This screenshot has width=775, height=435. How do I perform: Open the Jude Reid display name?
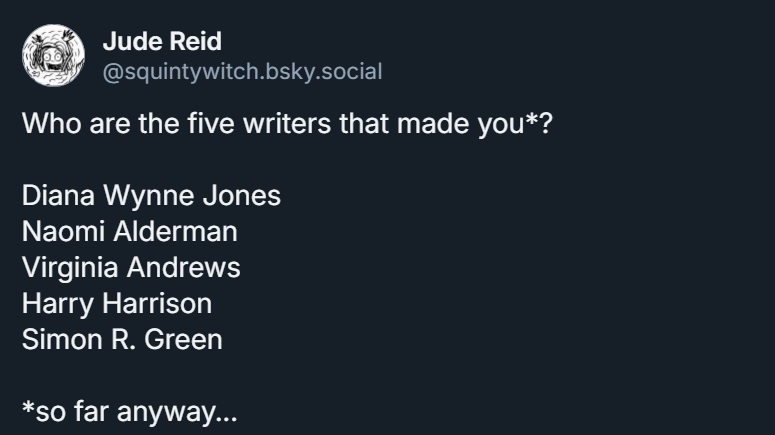pos(162,42)
